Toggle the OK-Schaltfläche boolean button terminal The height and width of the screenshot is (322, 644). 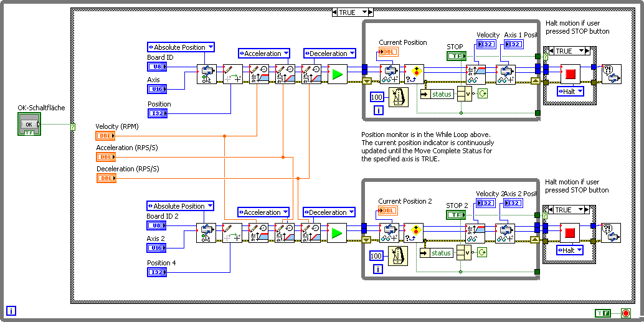[x=29, y=125]
